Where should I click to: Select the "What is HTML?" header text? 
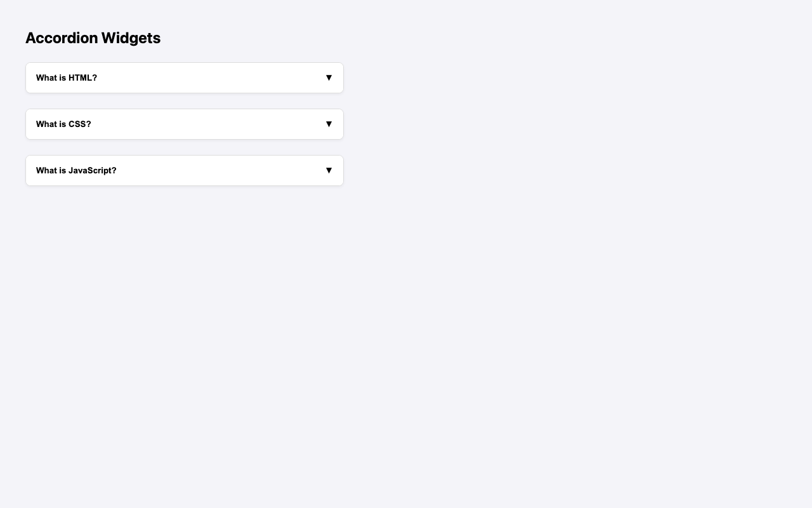66,78
